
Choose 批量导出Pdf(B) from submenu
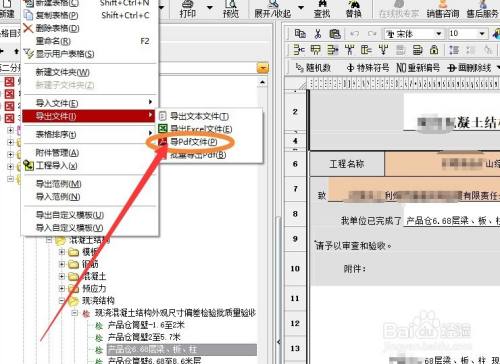click(198, 155)
